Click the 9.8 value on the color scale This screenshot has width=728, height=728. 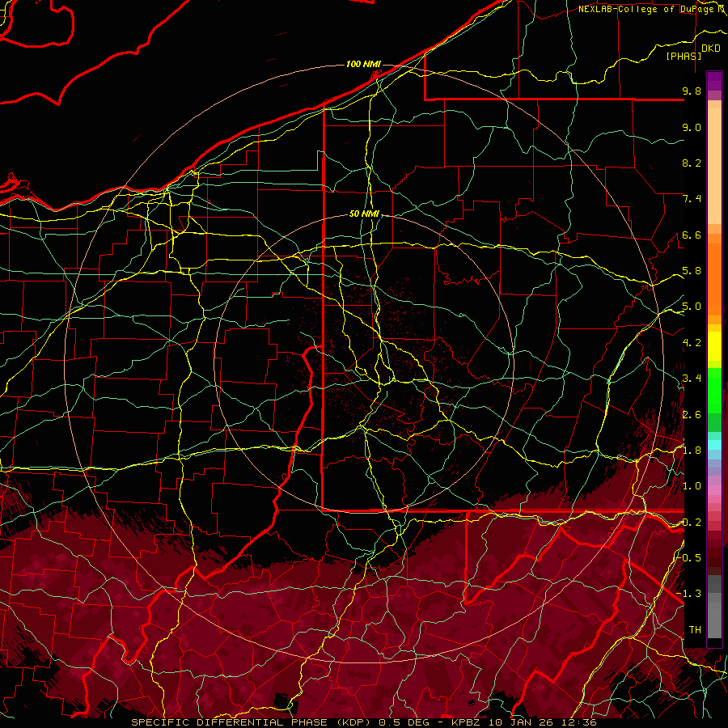[692, 91]
